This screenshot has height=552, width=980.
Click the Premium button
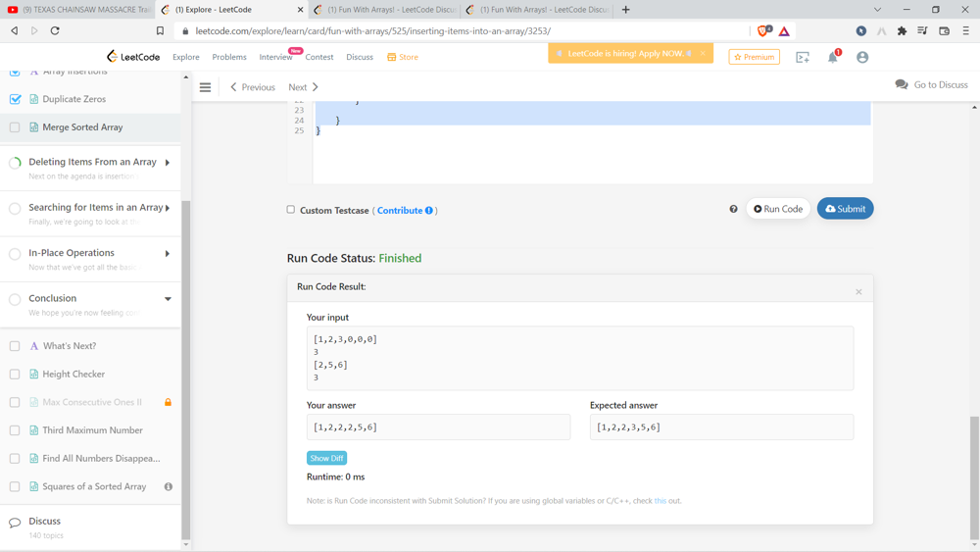click(x=755, y=57)
